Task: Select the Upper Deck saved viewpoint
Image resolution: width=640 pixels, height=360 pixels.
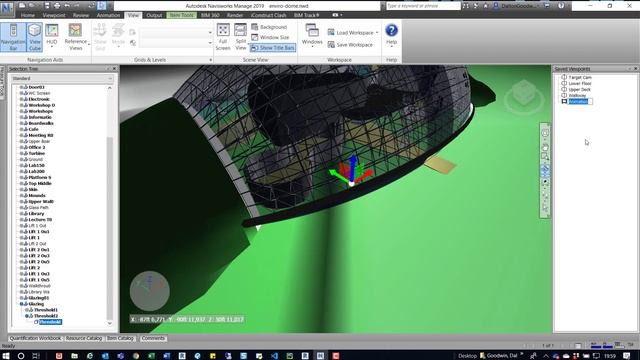Action: [x=580, y=89]
